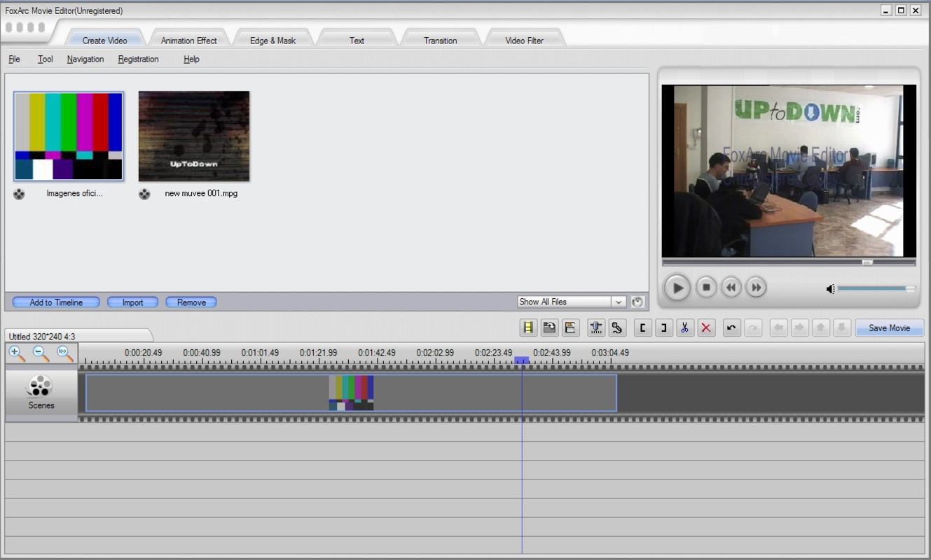Open the File menu
Screen dimensions: 931x560
[x=14, y=59]
